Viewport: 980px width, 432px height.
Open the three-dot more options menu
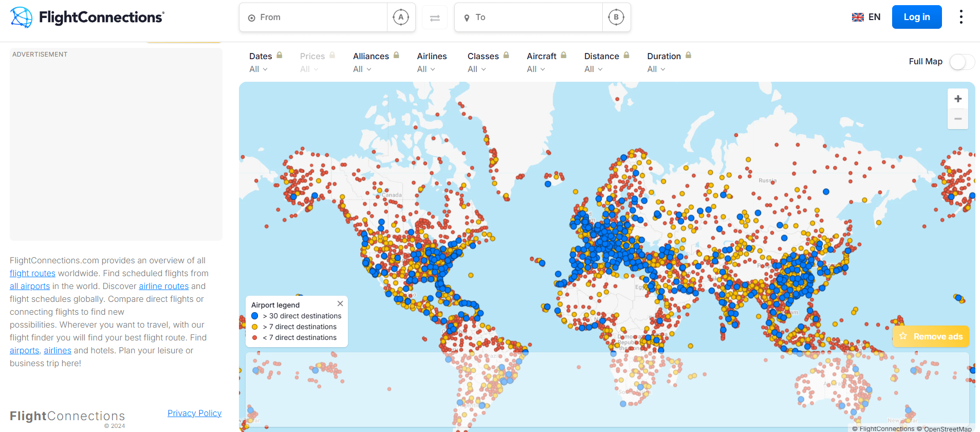pos(961,17)
